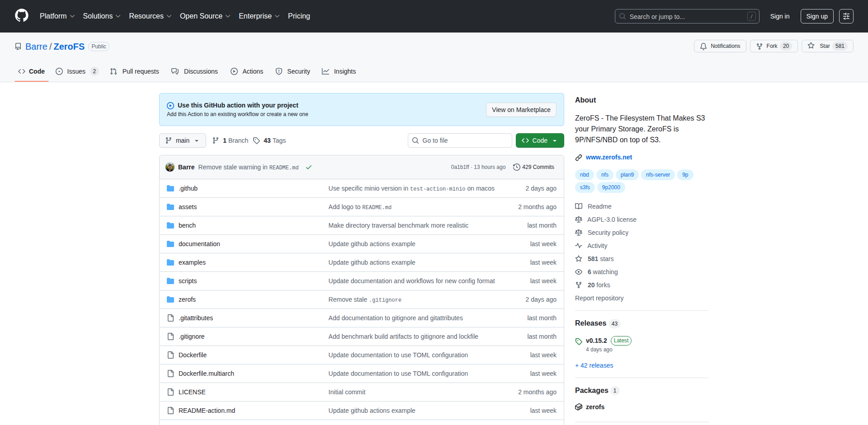Viewport: 868px width, 425px height.
Task: Open the 6 watching link
Action: point(596,272)
